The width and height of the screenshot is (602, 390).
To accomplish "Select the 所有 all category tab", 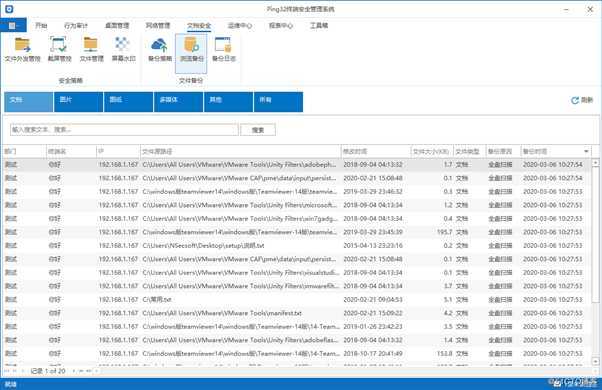I will 278,102.
